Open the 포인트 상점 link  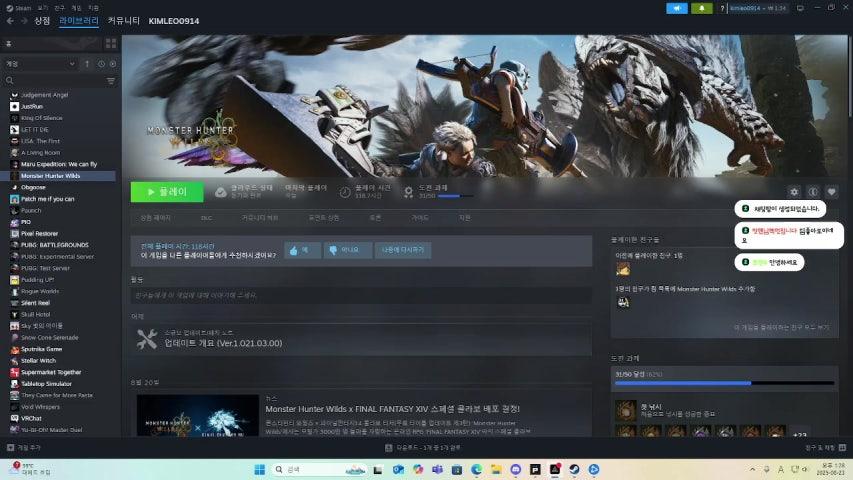click(324, 218)
